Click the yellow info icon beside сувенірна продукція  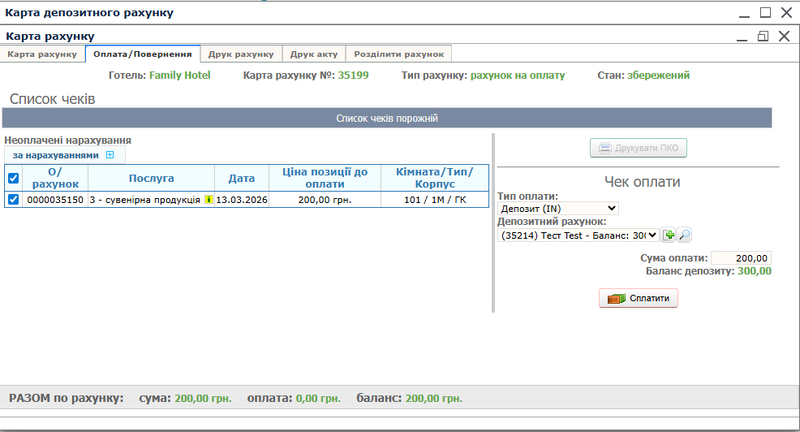click(x=209, y=200)
